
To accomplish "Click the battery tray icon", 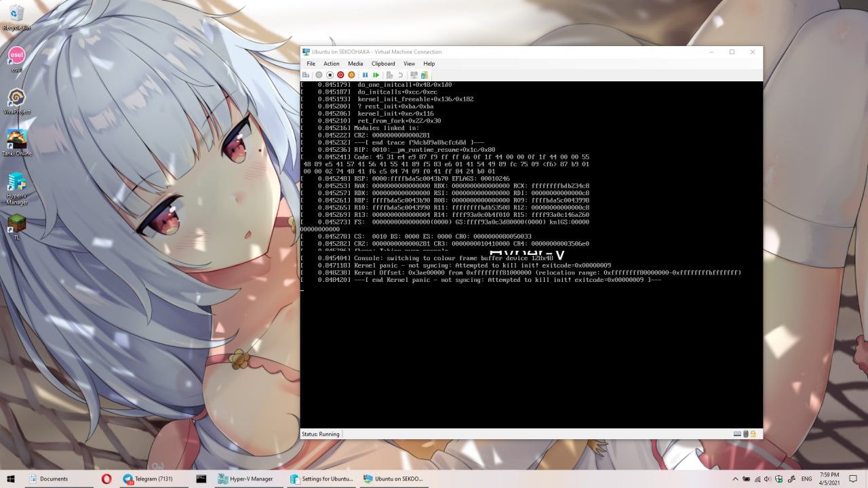I will point(746,479).
